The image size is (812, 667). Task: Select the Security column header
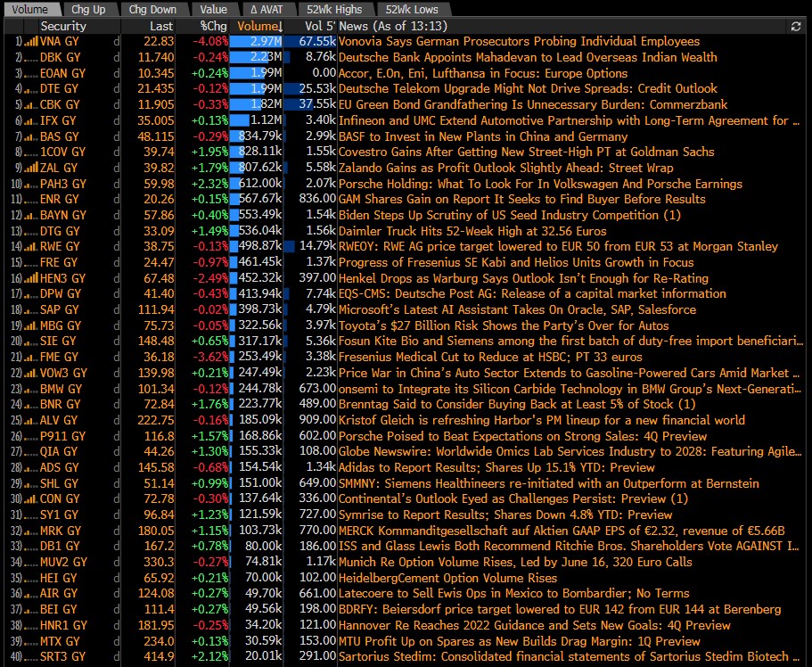coord(62,27)
